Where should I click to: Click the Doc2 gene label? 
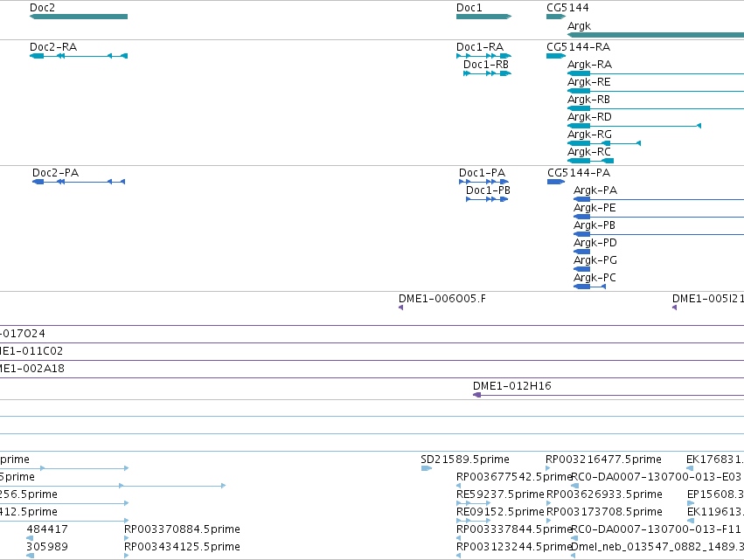point(42,8)
